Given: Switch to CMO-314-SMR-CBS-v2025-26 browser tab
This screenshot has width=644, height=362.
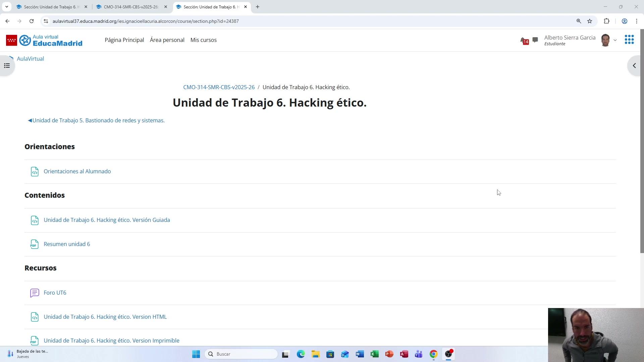Looking at the screenshot, I should [131, 7].
